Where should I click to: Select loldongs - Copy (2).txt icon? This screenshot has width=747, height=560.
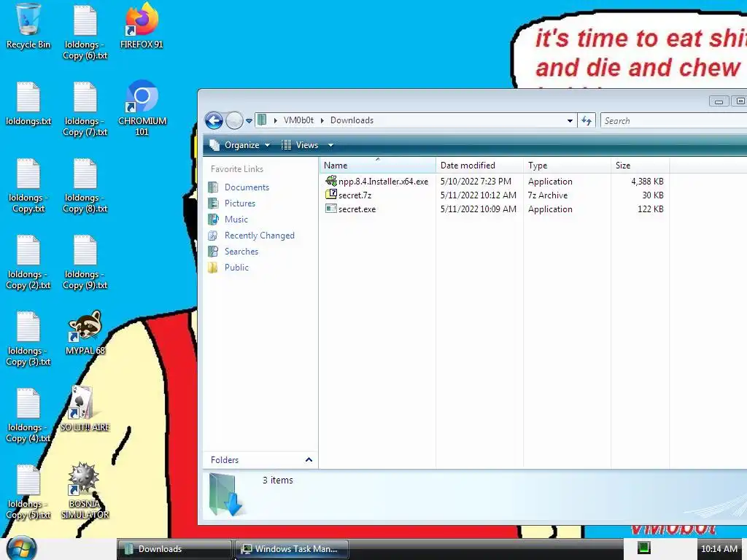pos(28,262)
